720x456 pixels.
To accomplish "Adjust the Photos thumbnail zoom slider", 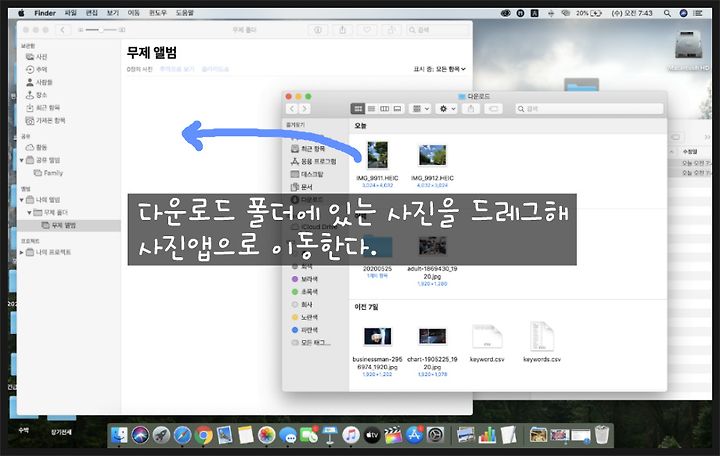I will pos(101,30).
